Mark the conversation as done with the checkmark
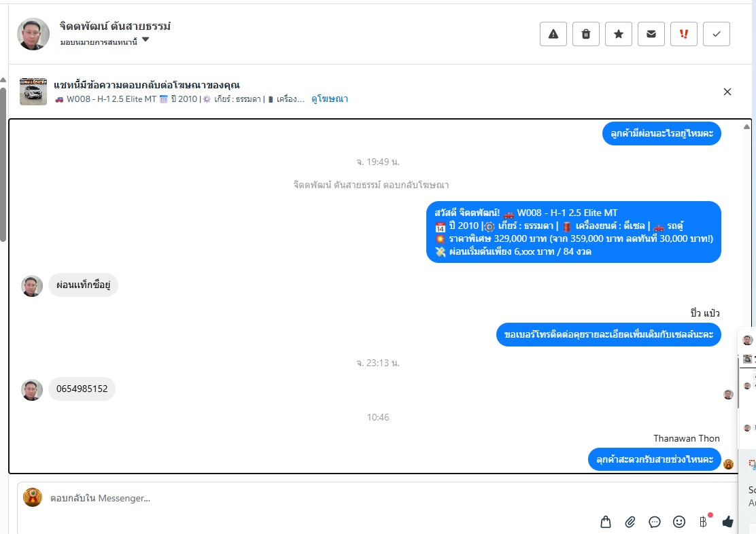 717,34
